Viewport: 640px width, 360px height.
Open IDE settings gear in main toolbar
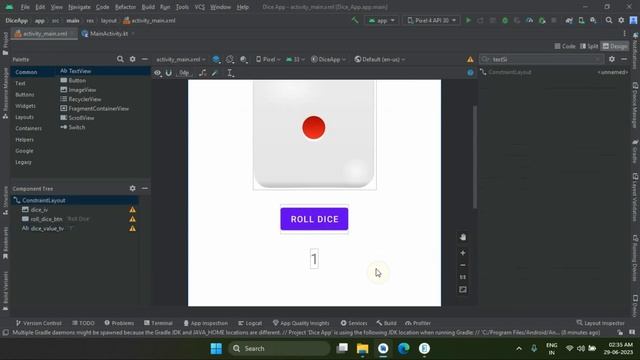click(621, 20)
